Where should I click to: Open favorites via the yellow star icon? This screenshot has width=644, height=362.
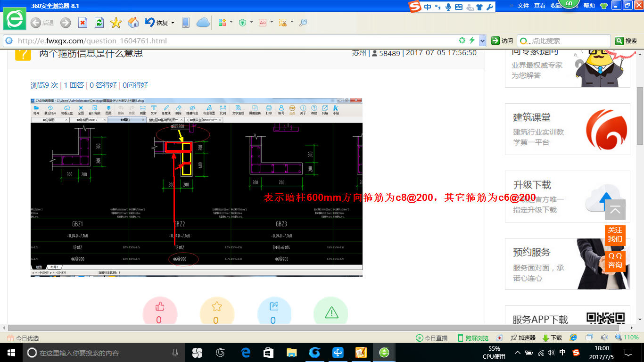tap(116, 23)
